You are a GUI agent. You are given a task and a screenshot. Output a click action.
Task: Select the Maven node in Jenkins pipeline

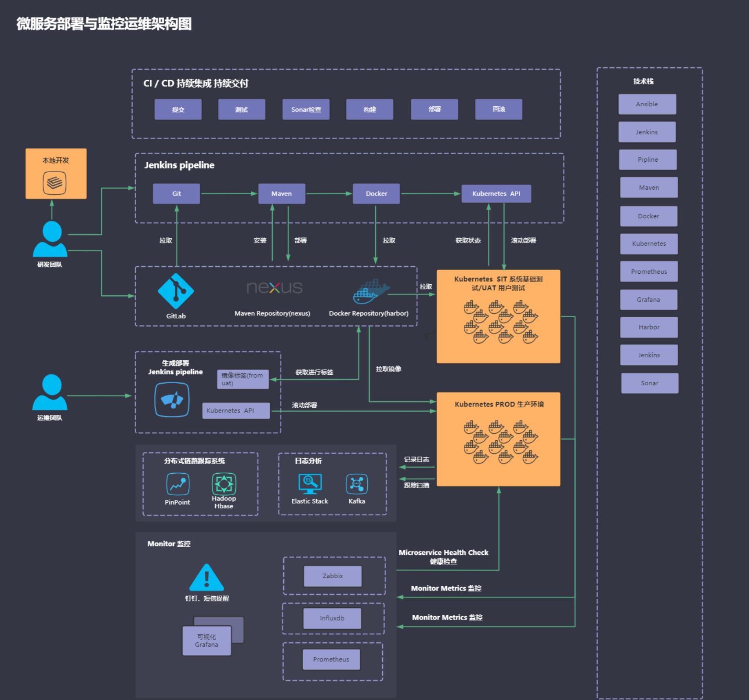tap(282, 194)
